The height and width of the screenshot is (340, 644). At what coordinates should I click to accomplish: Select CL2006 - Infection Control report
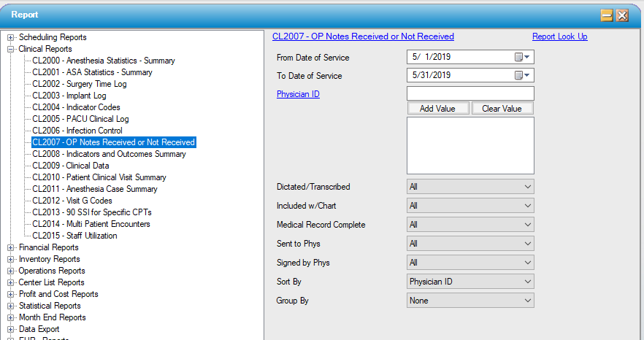click(77, 131)
